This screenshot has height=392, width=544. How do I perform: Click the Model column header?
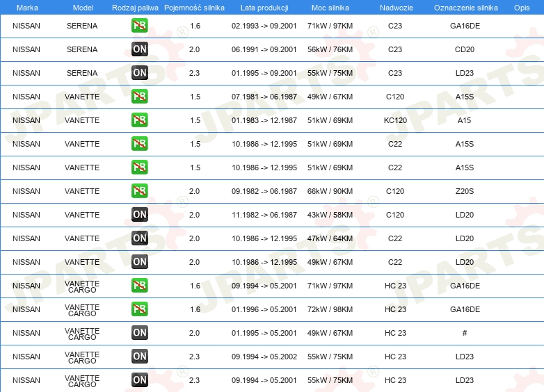click(83, 8)
